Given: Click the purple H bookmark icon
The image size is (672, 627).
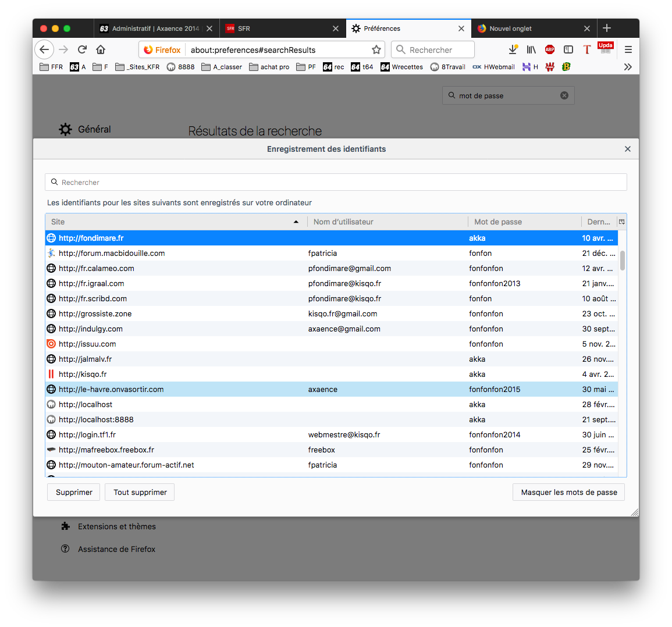Looking at the screenshot, I should (x=530, y=67).
